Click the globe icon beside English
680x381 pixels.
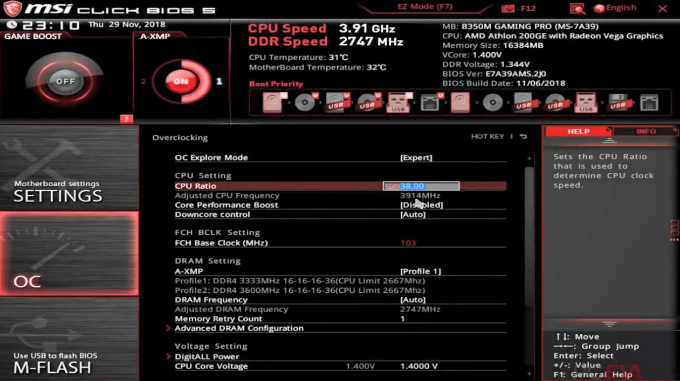click(599, 8)
